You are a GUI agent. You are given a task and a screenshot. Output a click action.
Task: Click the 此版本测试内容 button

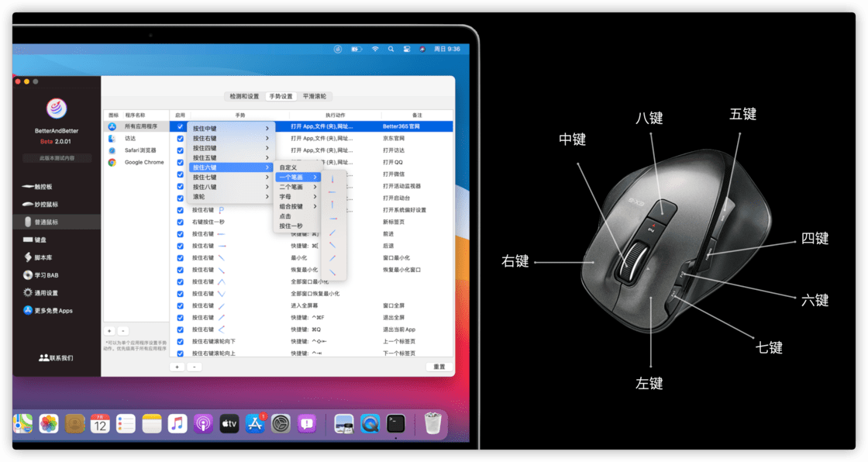coord(57,158)
